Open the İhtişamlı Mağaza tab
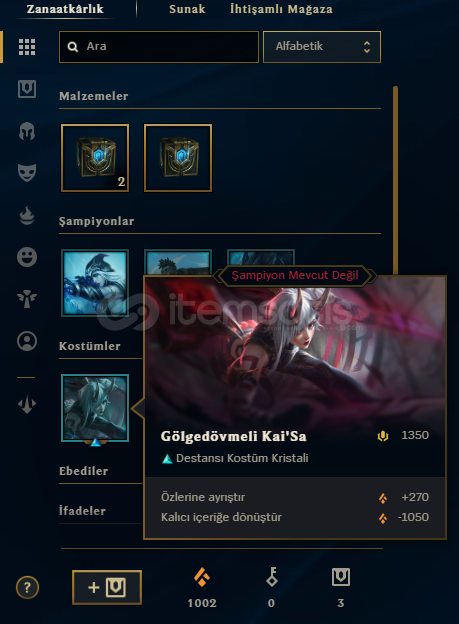This screenshot has height=624, width=459. [x=281, y=9]
